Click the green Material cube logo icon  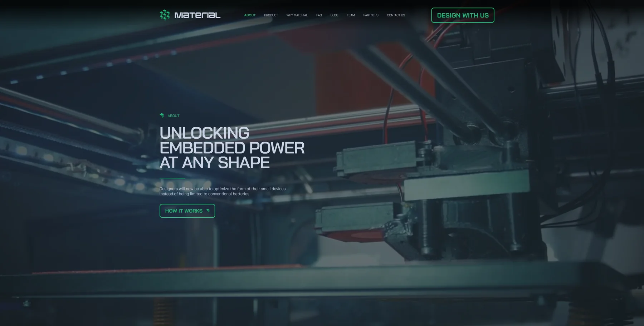pos(165,15)
